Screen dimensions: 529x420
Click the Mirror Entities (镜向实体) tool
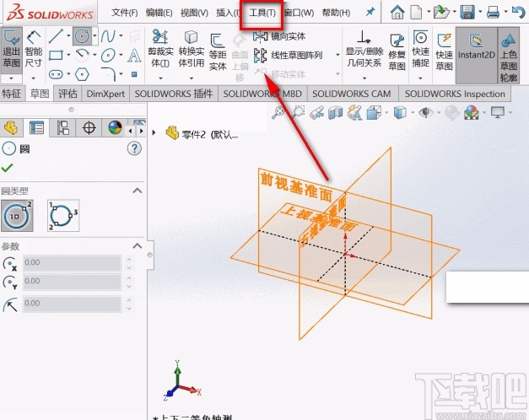[x=286, y=37]
